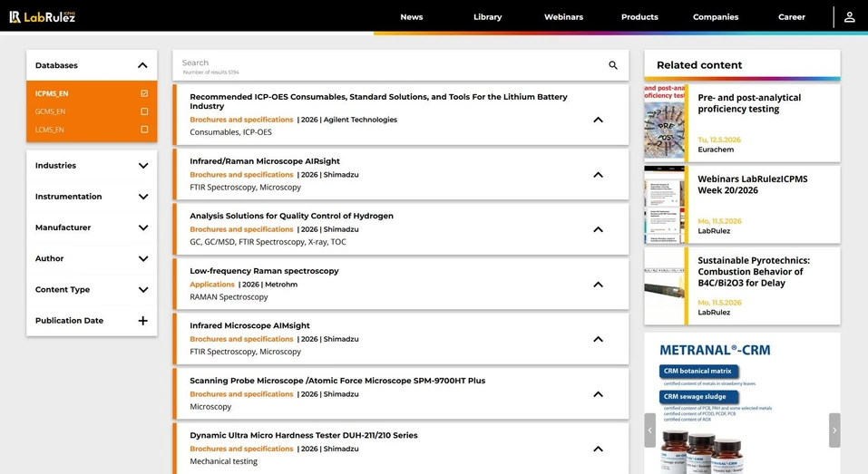Open Scanning Probe Microscope SPM-9700HT Plus title
The image size is (868, 474).
pyautogui.click(x=337, y=381)
